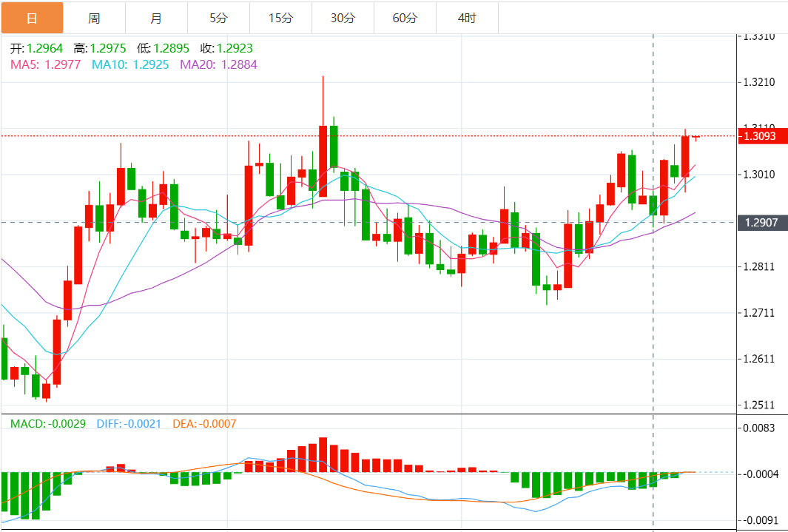The height and width of the screenshot is (532, 788).
Task: Click the 开:1.2964 open price value
Action: coord(37,48)
